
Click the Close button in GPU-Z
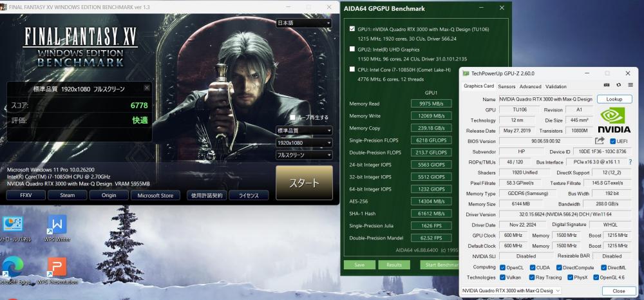click(619, 291)
